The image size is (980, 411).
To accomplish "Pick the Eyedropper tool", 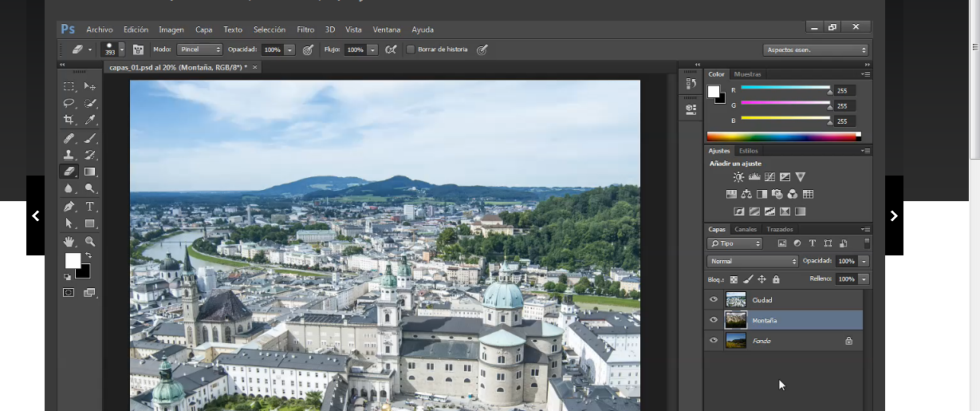I will pos(90,120).
